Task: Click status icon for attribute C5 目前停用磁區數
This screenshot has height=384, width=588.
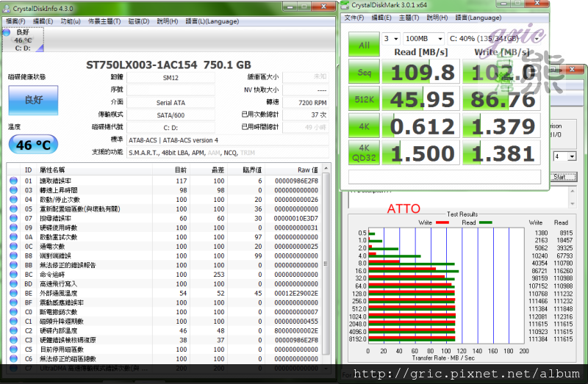Action: pos(13,349)
